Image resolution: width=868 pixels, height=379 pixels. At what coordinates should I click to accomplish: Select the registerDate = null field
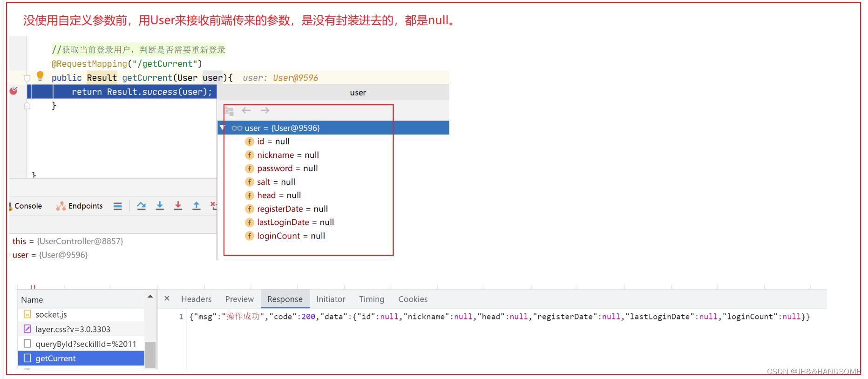[x=292, y=209]
